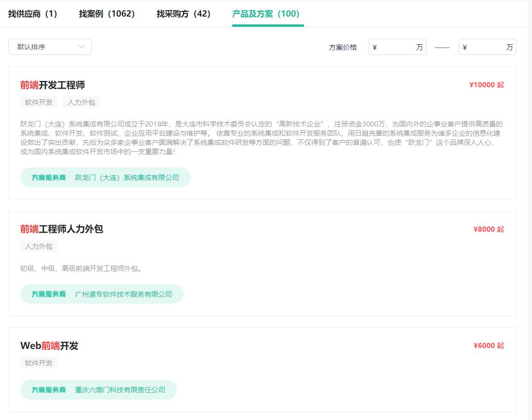The height and width of the screenshot is (420, 532).
Task: Click the 软件开发 tag on the first listing
Action: click(x=38, y=102)
